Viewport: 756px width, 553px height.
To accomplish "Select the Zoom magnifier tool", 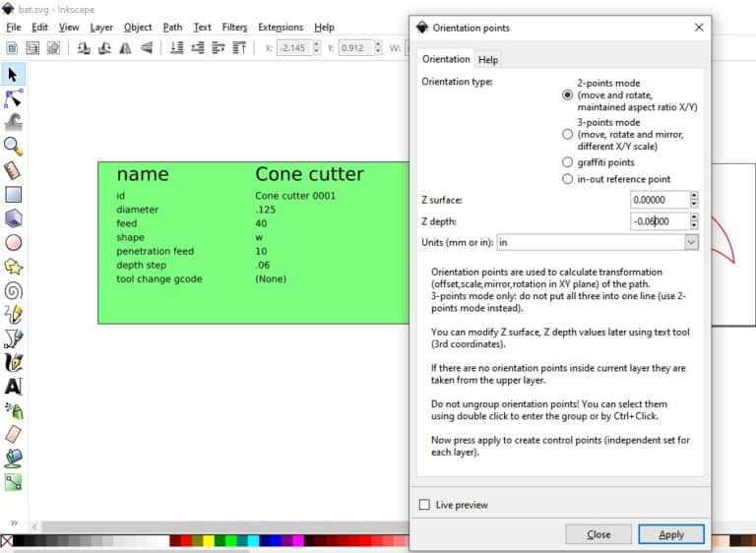I will pyautogui.click(x=13, y=146).
